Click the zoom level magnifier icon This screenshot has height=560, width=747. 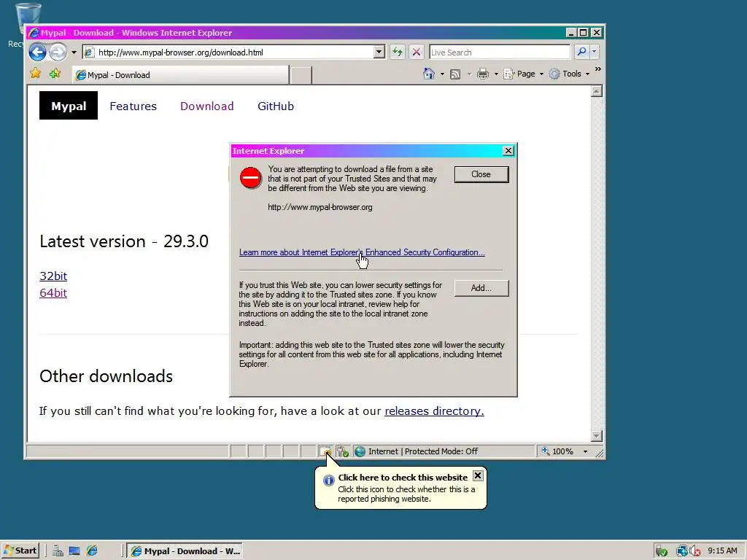click(x=546, y=451)
